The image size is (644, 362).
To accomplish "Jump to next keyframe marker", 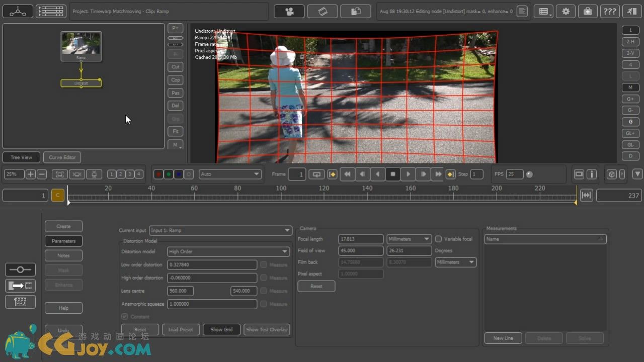I will pyautogui.click(x=451, y=174).
